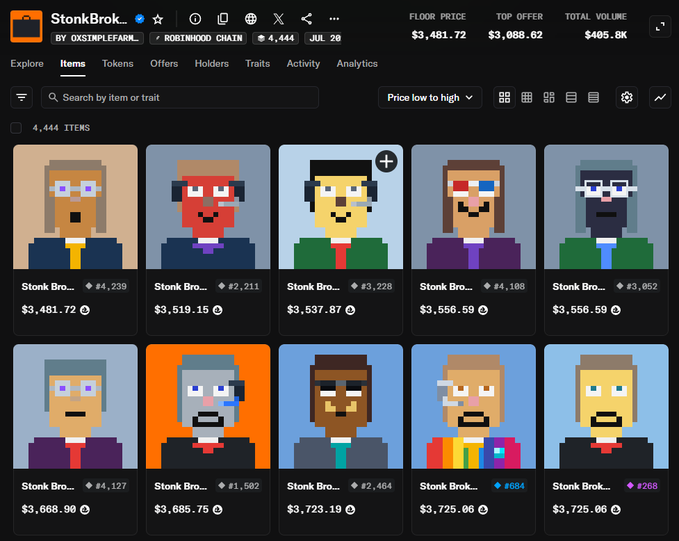View the Activity tab
679x541 pixels.
303,64
